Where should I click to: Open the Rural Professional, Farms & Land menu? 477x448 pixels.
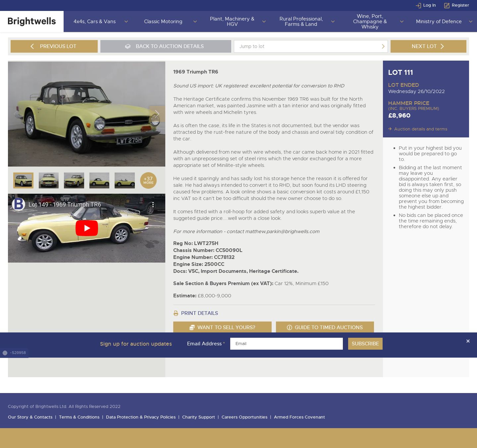coord(301,22)
